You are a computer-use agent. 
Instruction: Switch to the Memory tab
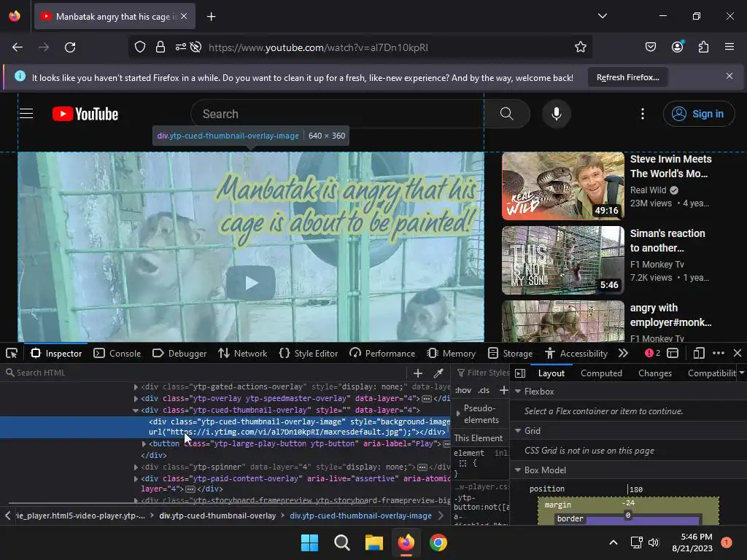[451, 354]
